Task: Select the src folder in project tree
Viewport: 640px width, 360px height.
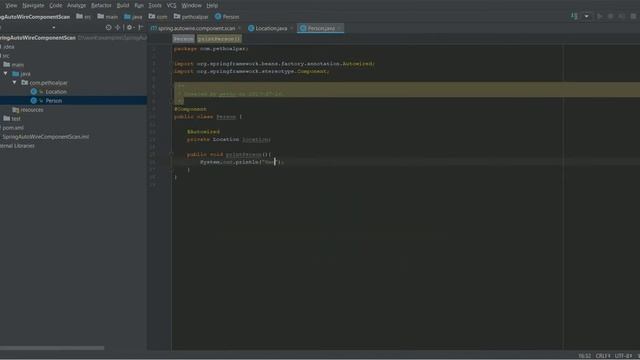Action: [6, 56]
